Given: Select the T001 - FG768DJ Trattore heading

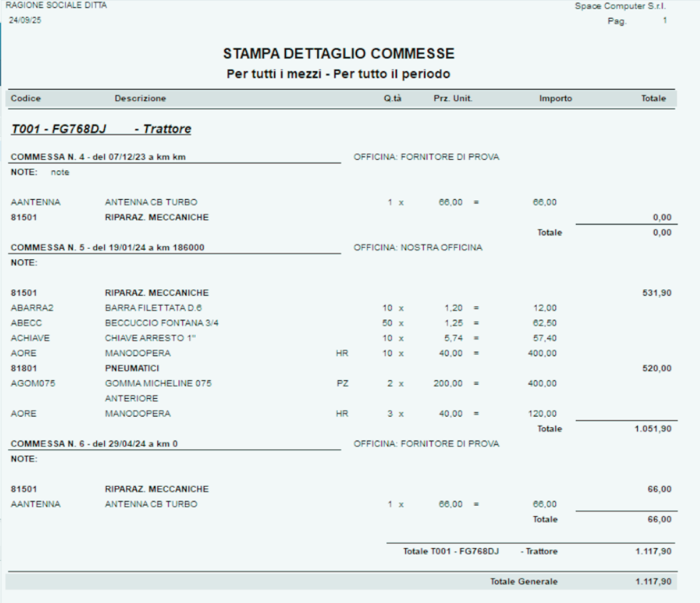Looking at the screenshot, I should click(x=101, y=129).
